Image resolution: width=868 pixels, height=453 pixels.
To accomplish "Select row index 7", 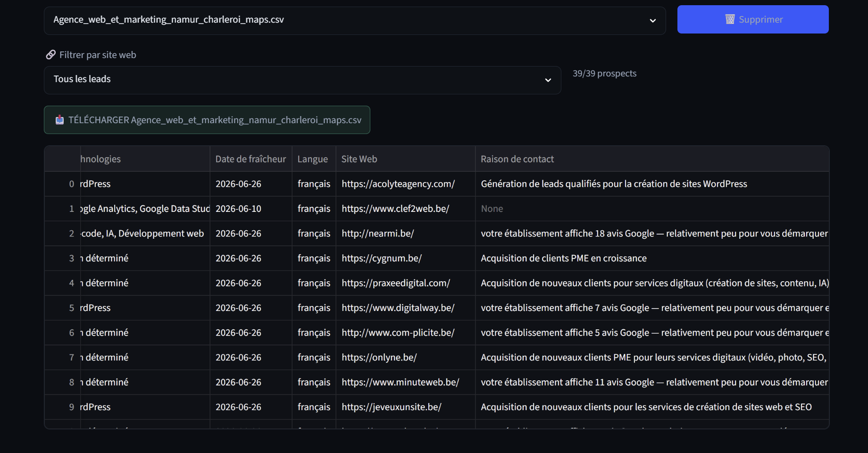I will (62, 357).
